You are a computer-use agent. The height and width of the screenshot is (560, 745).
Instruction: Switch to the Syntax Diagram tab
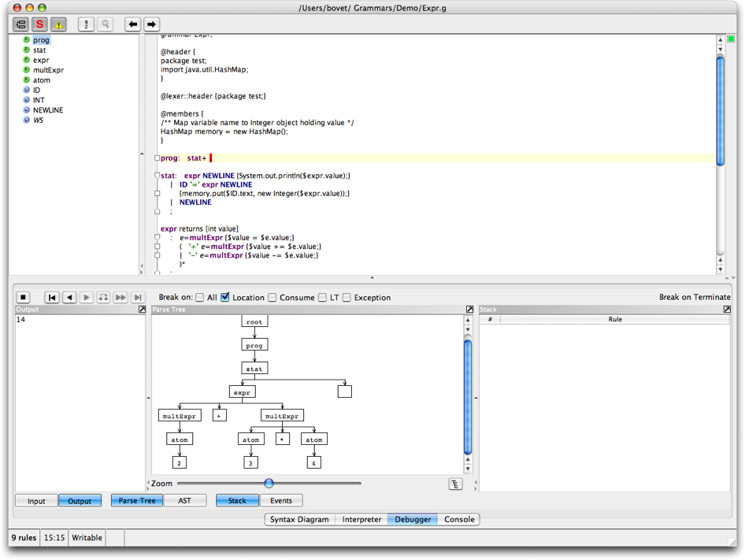coord(299,520)
